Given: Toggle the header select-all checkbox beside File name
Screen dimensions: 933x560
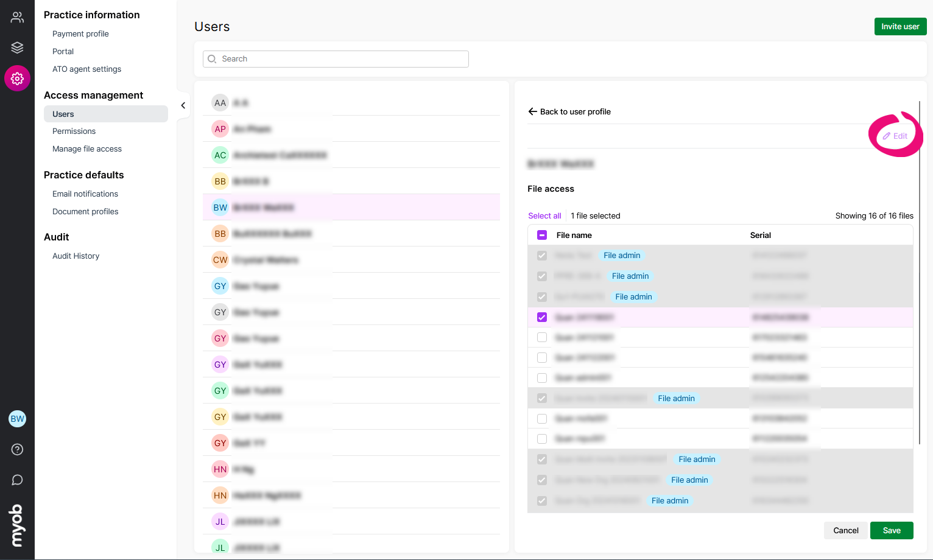Looking at the screenshot, I should (542, 235).
